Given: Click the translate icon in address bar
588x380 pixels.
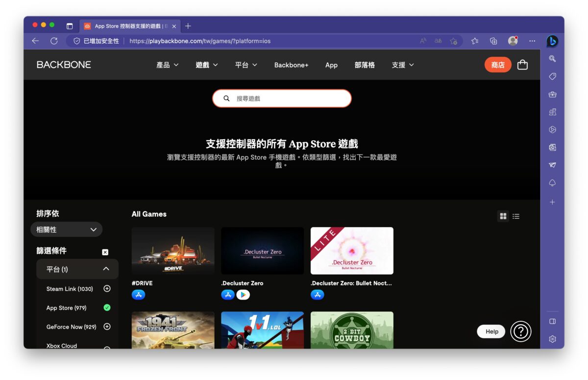Looking at the screenshot, I should click(438, 41).
